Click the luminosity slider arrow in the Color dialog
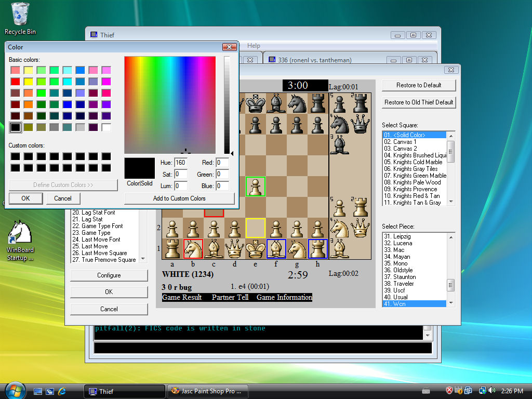532x399 pixels. tap(232, 153)
